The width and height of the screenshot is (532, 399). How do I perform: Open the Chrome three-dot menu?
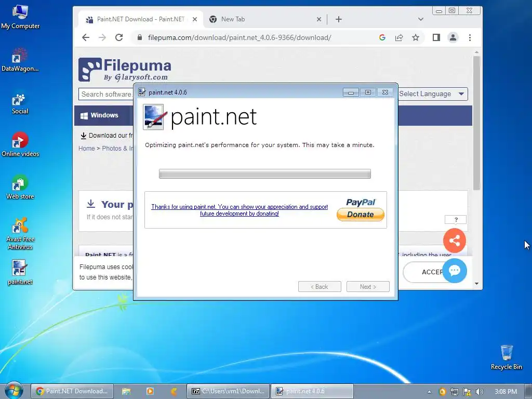[x=470, y=37]
